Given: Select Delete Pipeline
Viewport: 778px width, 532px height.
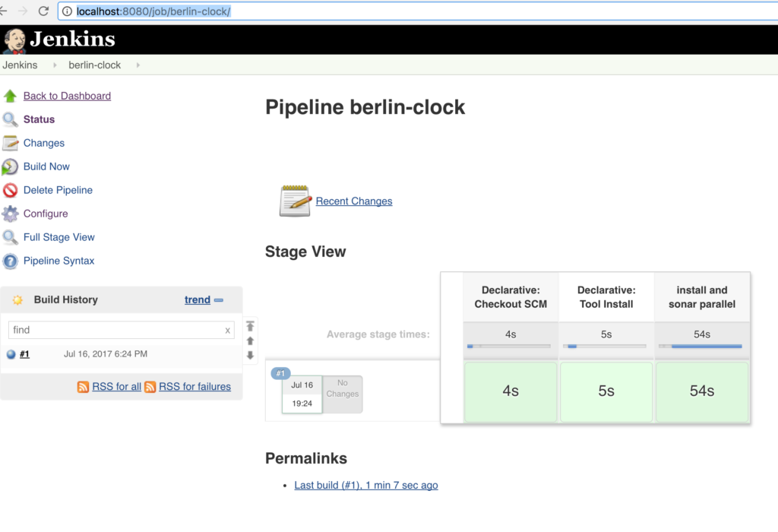Looking at the screenshot, I should pyautogui.click(x=58, y=190).
